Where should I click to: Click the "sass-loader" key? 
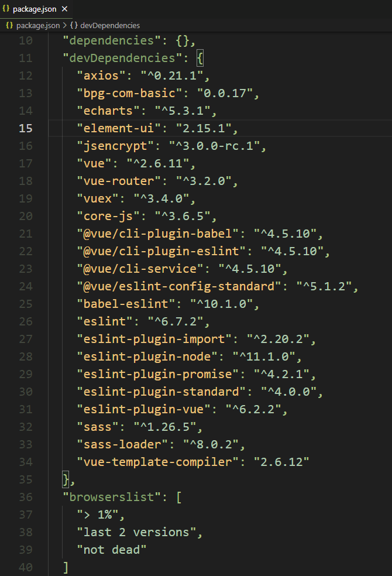122,444
